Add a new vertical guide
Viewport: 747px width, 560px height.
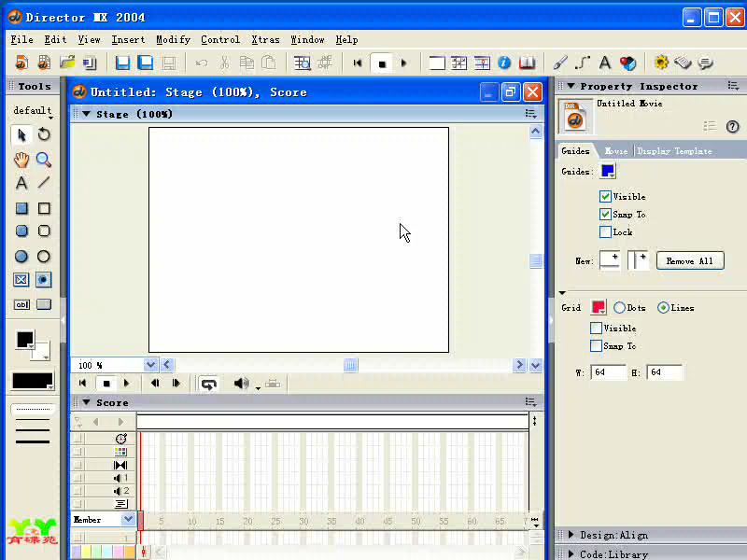[638, 260]
